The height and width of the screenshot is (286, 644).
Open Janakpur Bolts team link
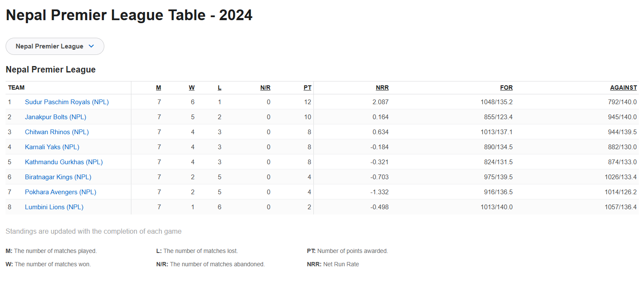[x=55, y=117]
